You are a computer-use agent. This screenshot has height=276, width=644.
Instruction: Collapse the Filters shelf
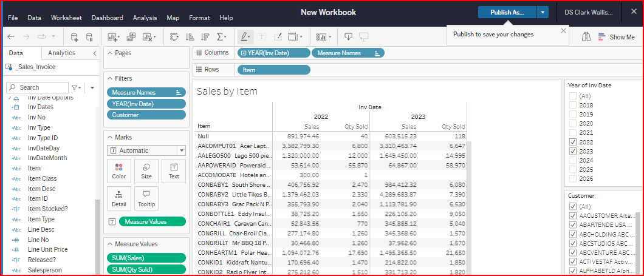pos(109,78)
